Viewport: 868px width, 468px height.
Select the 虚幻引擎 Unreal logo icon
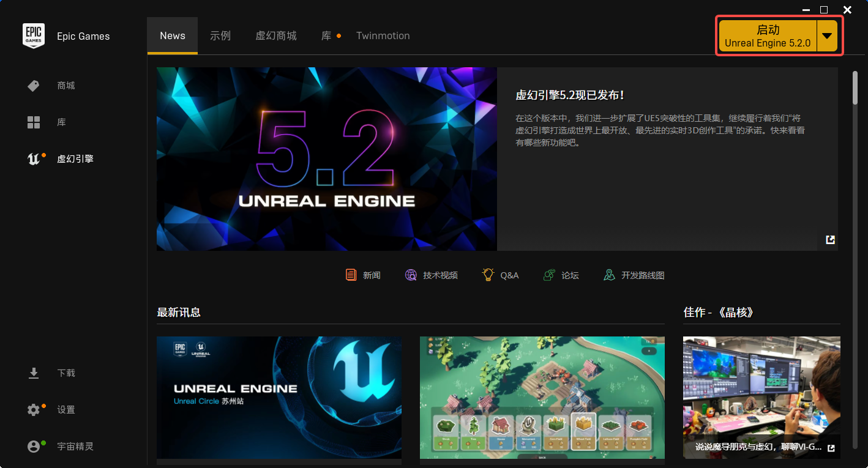pyautogui.click(x=34, y=159)
